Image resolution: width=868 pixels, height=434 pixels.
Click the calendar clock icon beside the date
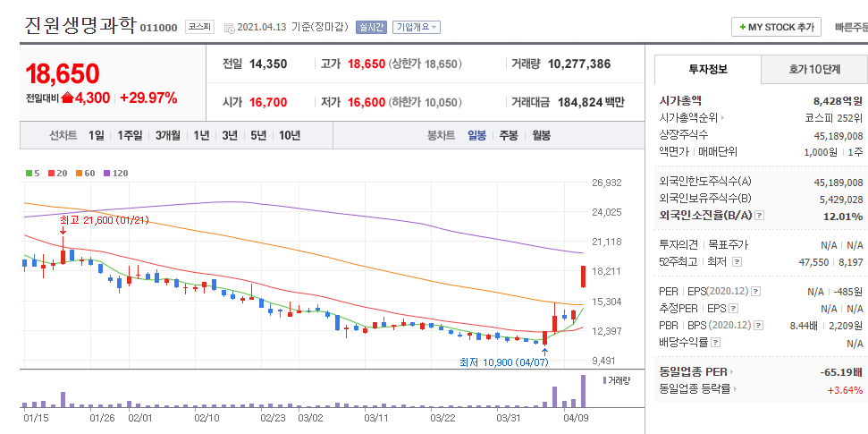229,28
